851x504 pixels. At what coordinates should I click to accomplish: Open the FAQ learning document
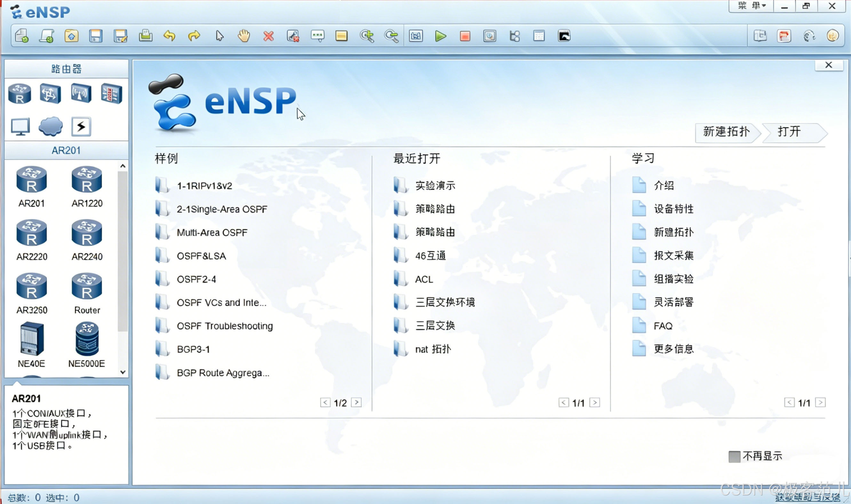click(x=663, y=326)
